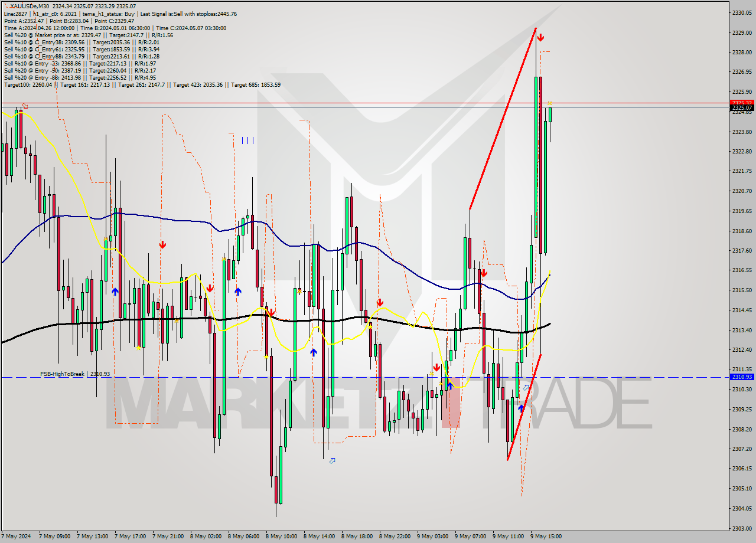Viewport: 756px width, 543px height.
Task: Click the small red down arrow near 9 May 07:00
Action: point(484,273)
